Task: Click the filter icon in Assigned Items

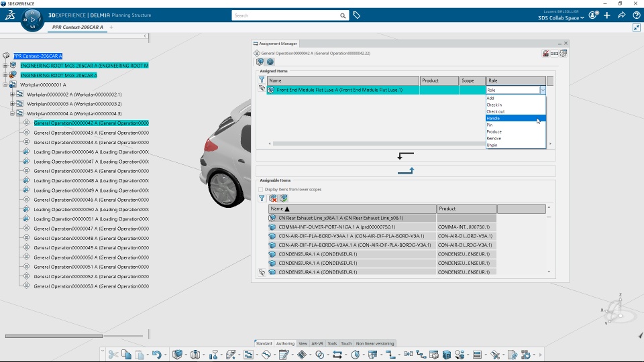Action: click(x=262, y=80)
